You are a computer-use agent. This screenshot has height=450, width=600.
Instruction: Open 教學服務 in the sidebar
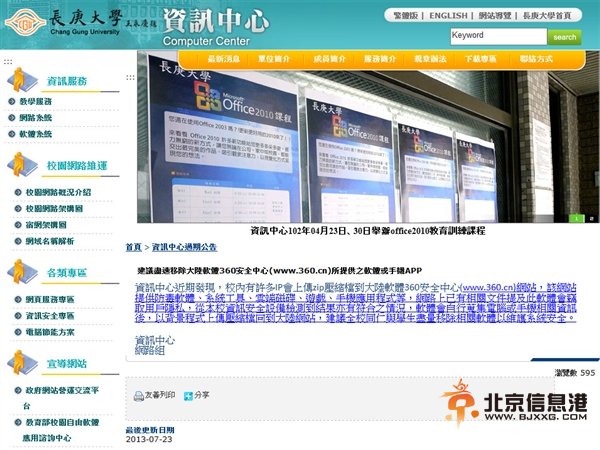click(35, 101)
